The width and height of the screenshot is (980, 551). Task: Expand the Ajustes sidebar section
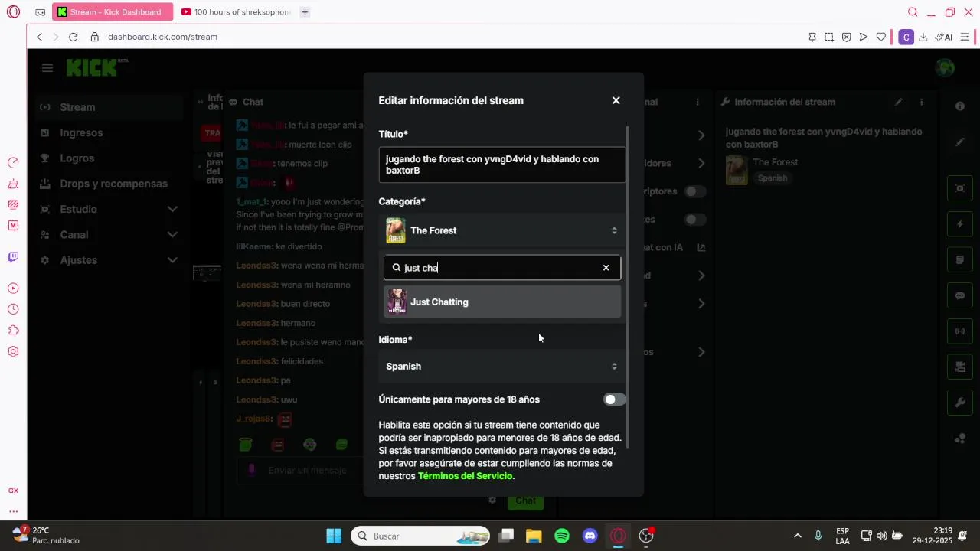coord(109,260)
